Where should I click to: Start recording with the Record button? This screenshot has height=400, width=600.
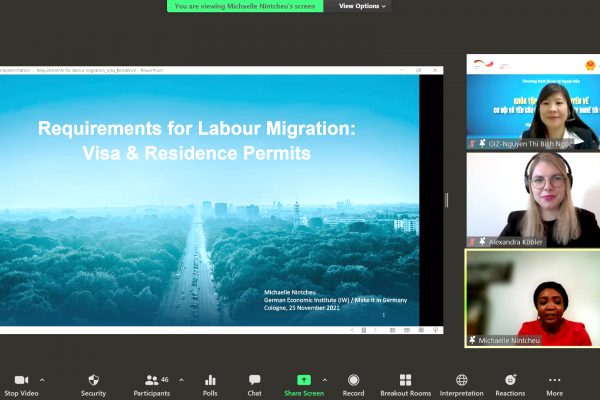[x=353, y=380]
